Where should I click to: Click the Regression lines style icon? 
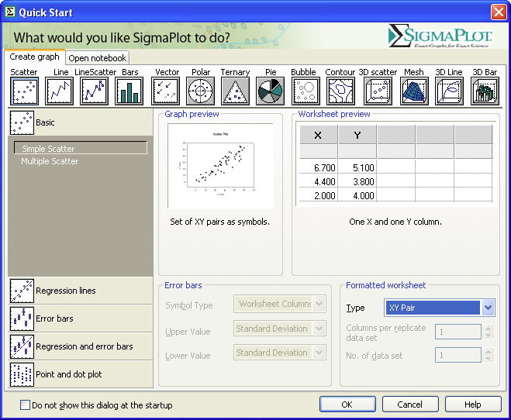click(x=22, y=291)
